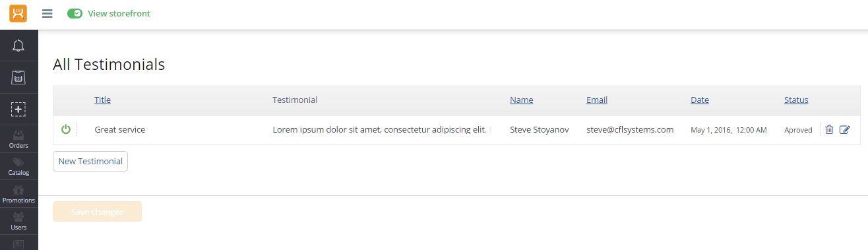Viewport: 868px width, 250px height.
Task: Open the store calendar icon in sidebar
Action: click(x=18, y=77)
